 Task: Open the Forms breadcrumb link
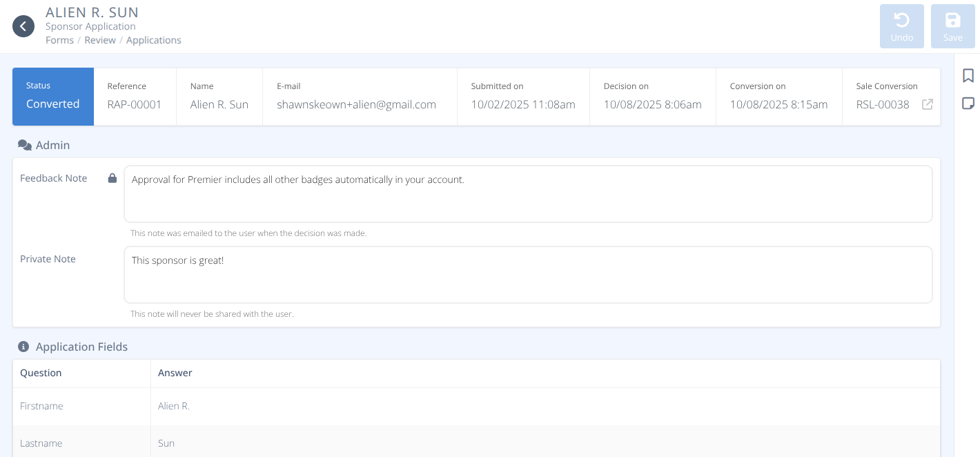(59, 40)
